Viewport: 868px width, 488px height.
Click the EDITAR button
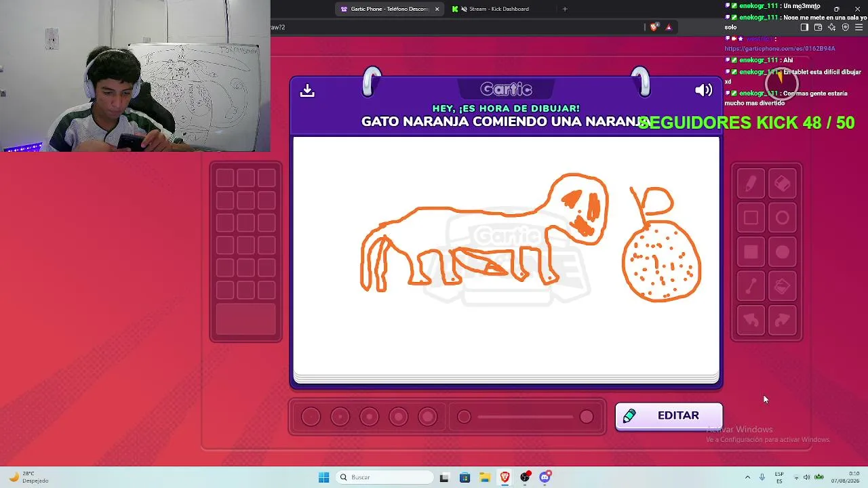(x=669, y=416)
